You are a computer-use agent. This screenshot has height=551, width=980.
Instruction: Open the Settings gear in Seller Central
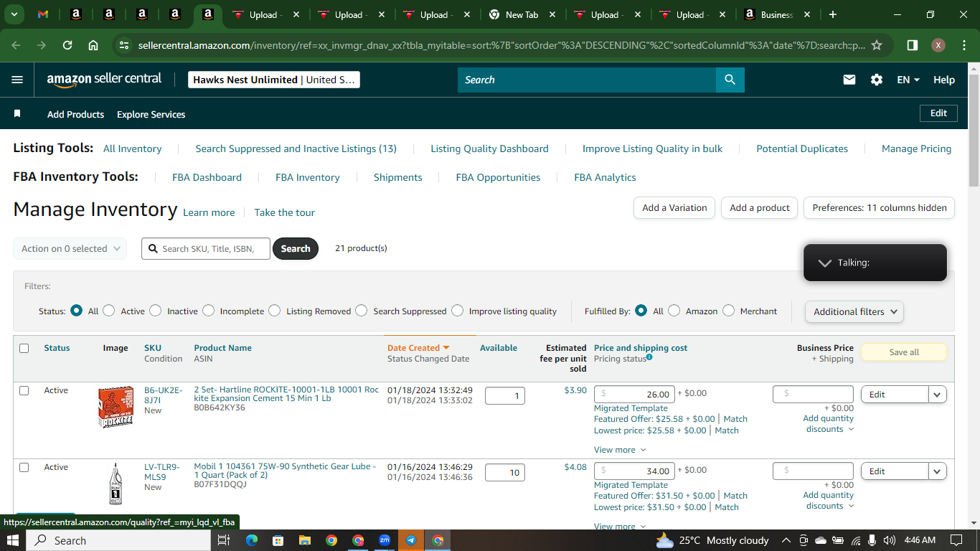click(877, 80)
